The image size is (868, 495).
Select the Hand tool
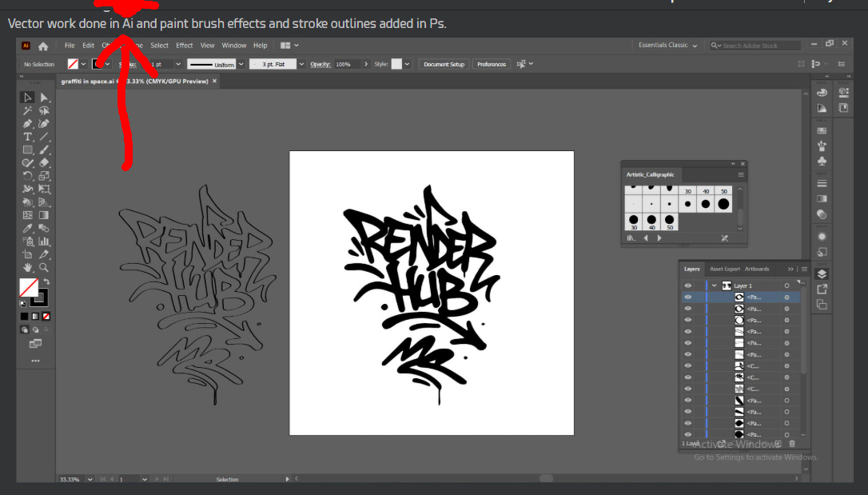(x=27, y=267)
